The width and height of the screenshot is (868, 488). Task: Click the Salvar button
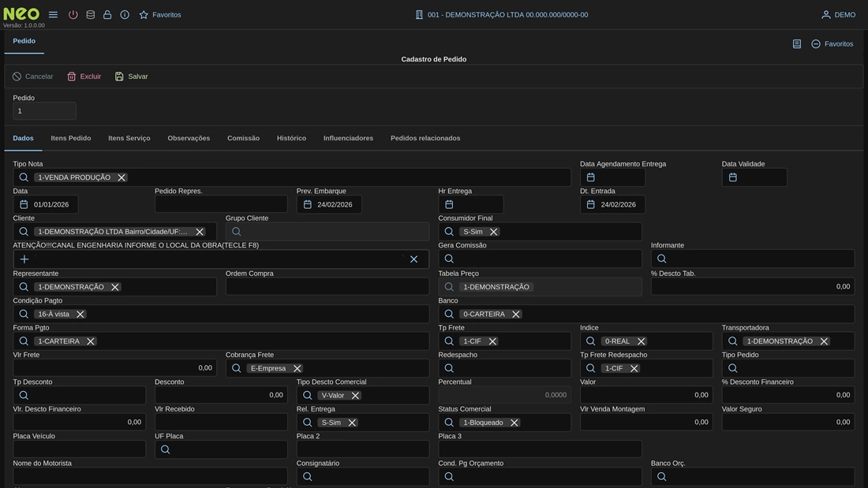[131, 76]
